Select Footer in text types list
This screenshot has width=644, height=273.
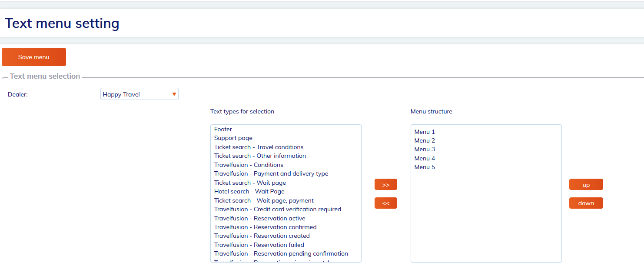(223, 129)
